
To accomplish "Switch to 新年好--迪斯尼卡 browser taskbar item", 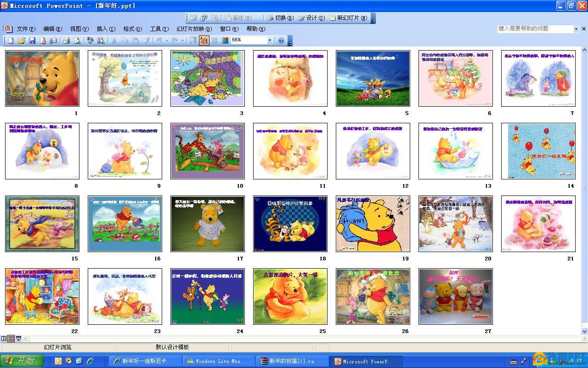I will (145, 361).
